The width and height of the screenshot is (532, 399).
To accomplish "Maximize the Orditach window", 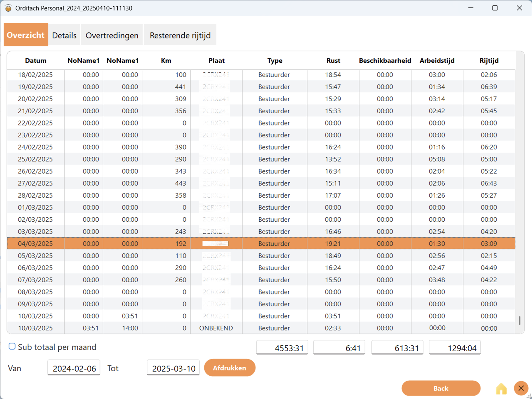I will [495, 8].
